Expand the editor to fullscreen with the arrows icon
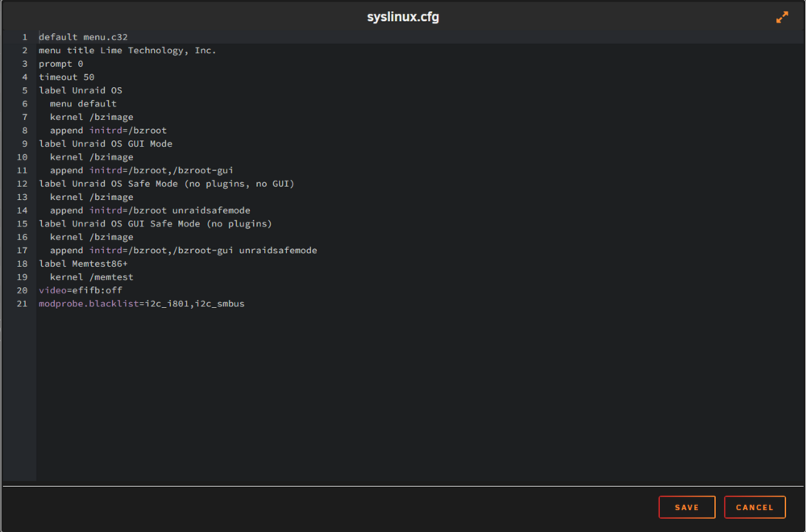The height and width of the screenshot is (532, 806). (x=782, y=18)
